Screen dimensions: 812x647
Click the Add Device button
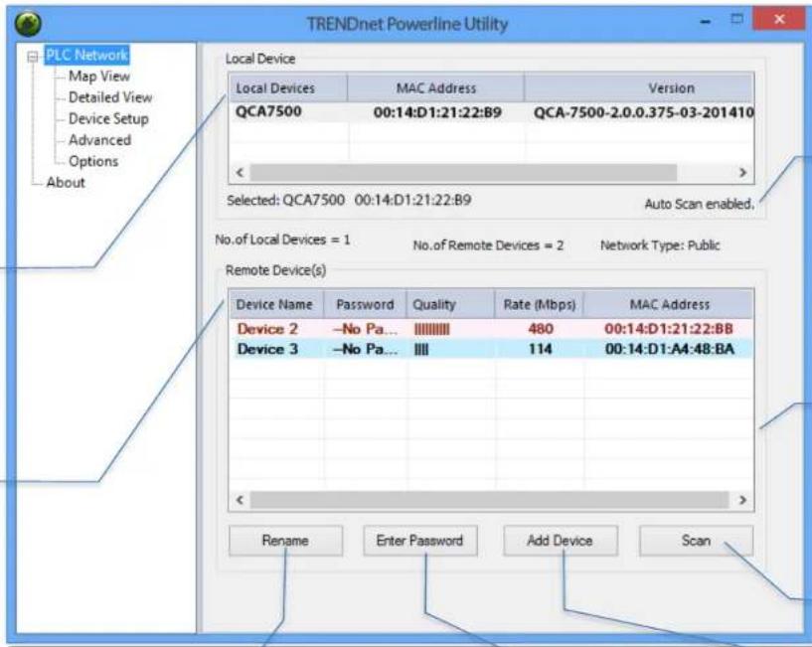[560, 541]
